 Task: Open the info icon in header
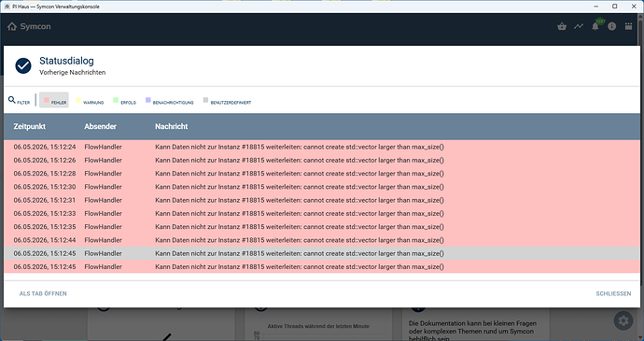click(x=612, y=27)
